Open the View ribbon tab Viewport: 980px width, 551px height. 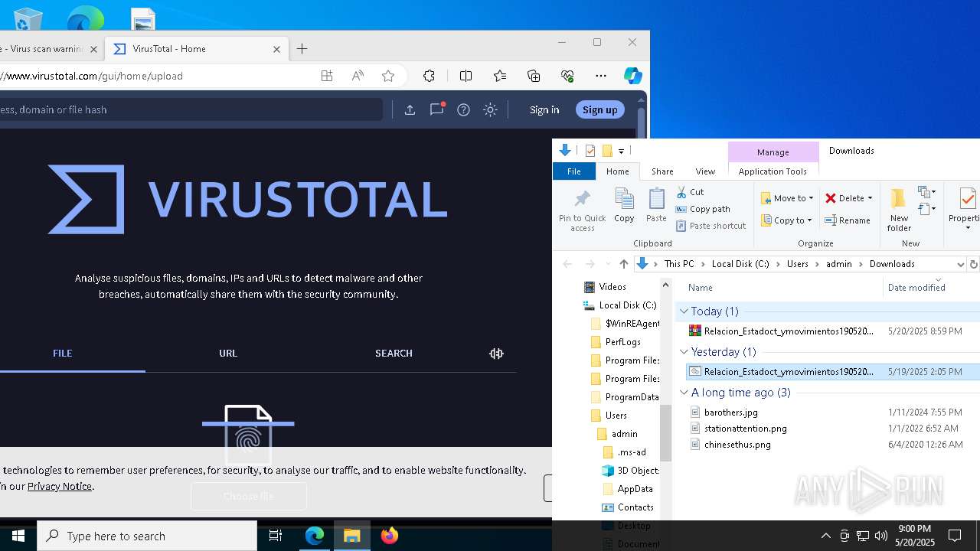705,171
